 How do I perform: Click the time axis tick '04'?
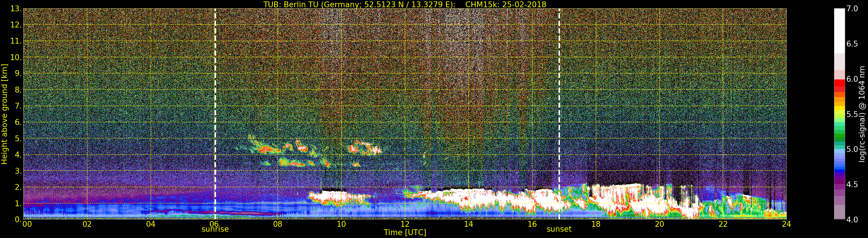tap(151, 224)
